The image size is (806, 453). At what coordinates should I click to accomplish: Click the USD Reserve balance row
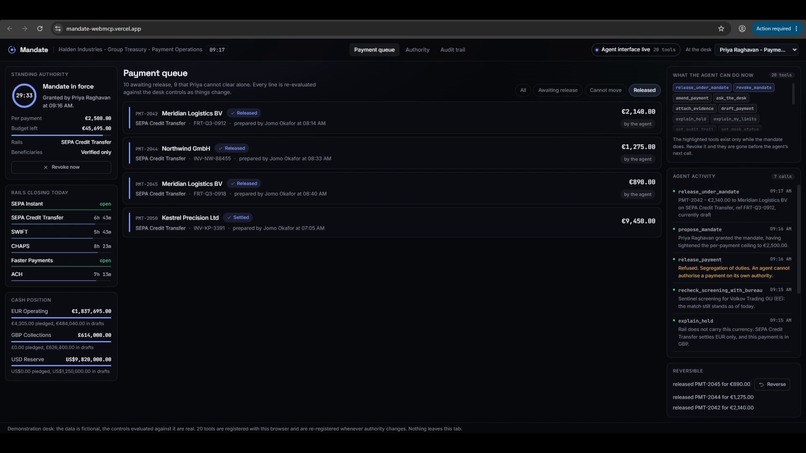[61, 365]
